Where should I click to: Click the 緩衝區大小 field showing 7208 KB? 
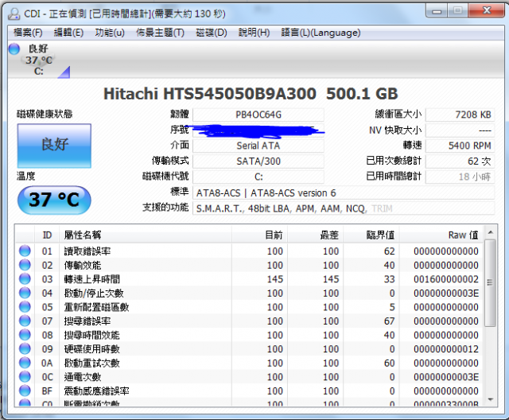(460, 115)
